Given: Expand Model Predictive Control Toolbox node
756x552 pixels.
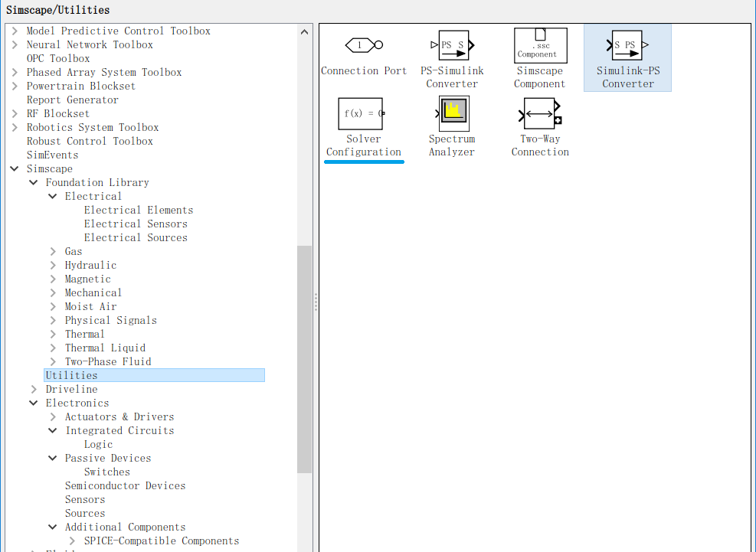Looking at the screenshot, I should pos(15,31).
